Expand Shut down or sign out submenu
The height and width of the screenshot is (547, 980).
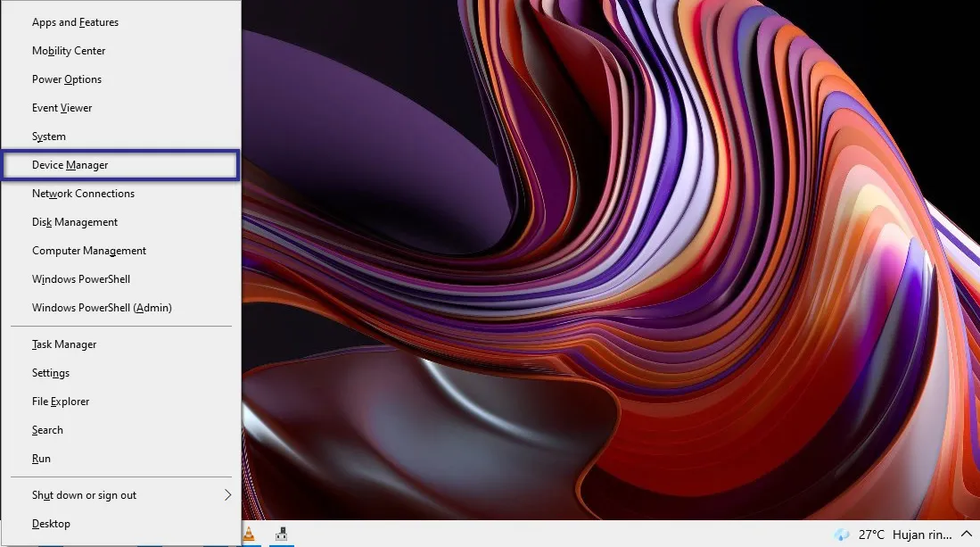click(x=85, y=495)
